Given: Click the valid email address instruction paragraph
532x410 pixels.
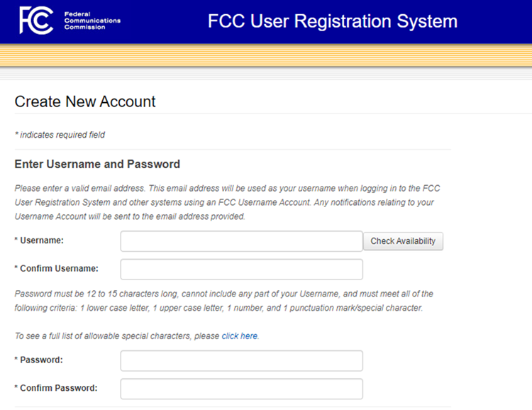Looking at the screenshot, I should 227,202.
